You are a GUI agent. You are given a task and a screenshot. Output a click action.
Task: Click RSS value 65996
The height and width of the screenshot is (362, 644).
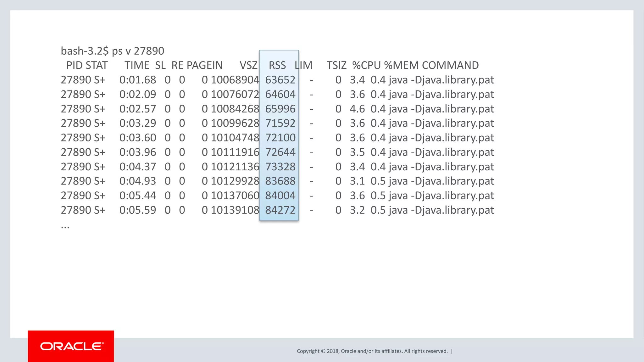[280, 109]
